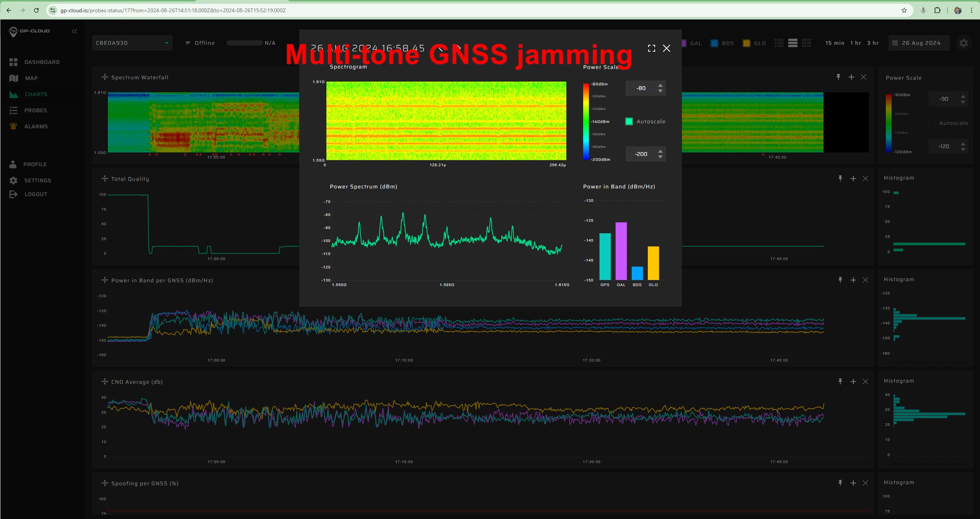Viewport: 980px width, 519px height.
Task: Toggle BDS constellation visibility
Action: tap(714, 43)
